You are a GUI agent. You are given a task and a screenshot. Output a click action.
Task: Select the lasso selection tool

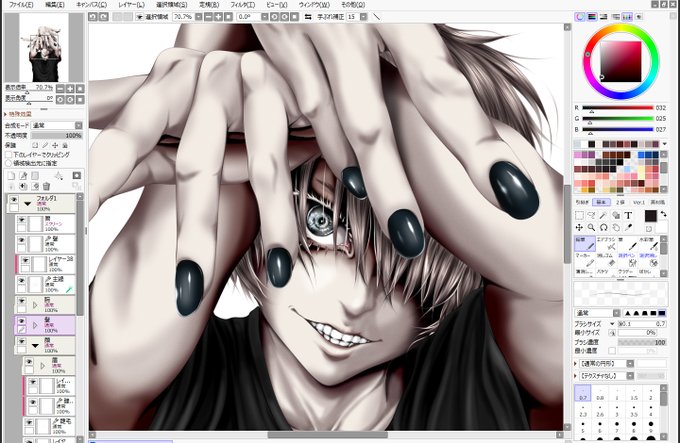coord(592,215)
